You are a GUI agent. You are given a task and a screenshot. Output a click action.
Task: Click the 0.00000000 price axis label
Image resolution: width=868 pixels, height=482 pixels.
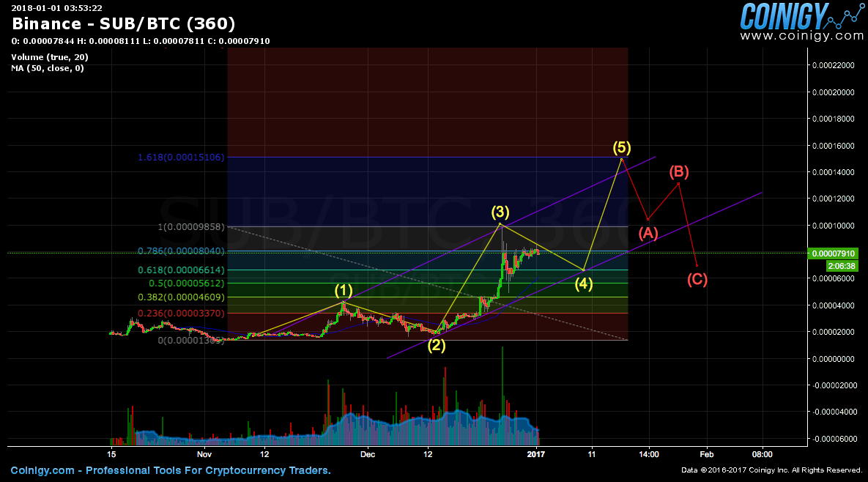(x=834, y=359)
